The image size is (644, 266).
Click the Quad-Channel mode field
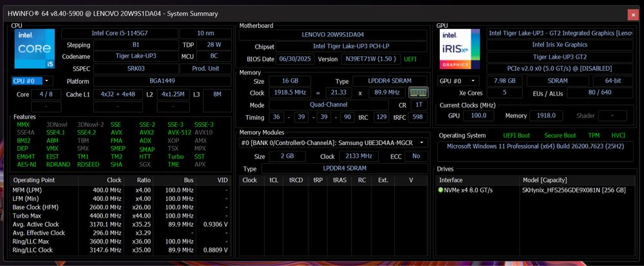point(328,105)
